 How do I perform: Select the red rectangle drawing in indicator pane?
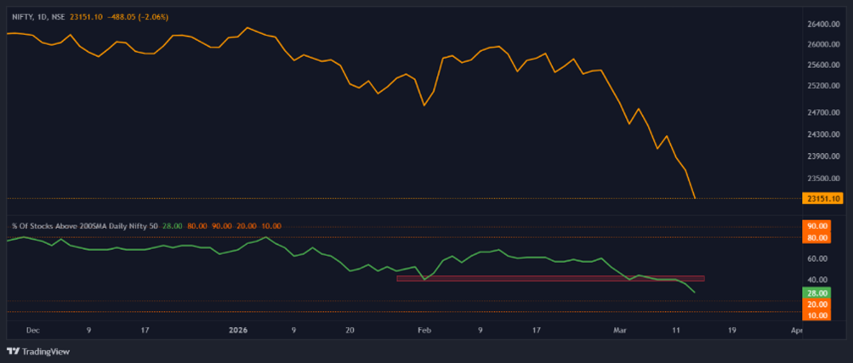click(551, 279)
